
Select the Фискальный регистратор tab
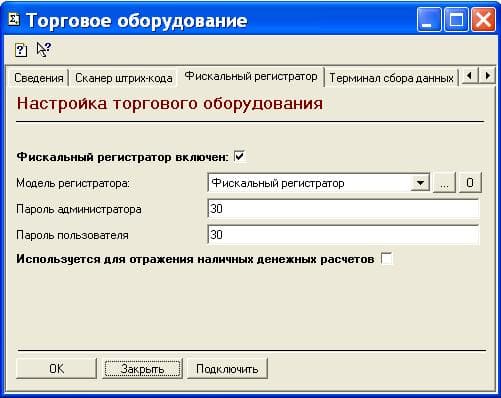pos(251,76)
